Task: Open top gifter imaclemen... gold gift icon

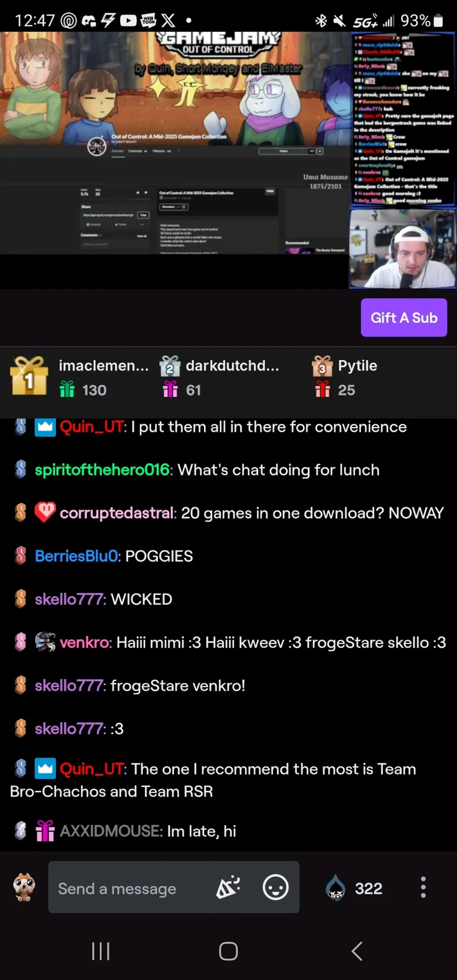Action: coord(29,376)
